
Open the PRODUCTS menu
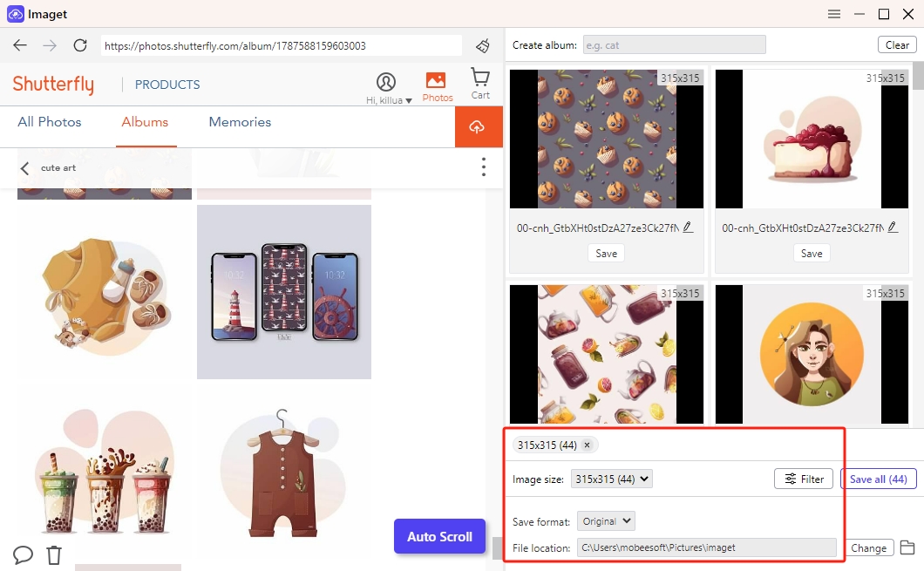tap(167, 85)
